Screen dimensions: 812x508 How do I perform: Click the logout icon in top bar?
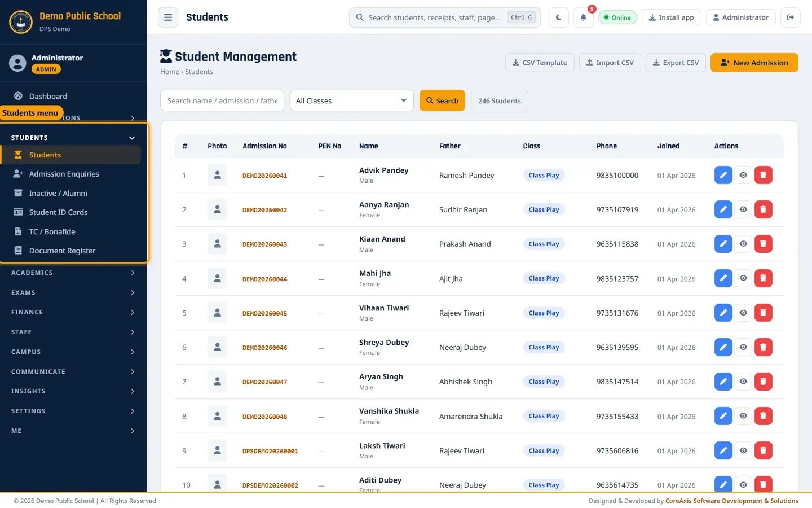pos(791,17)
